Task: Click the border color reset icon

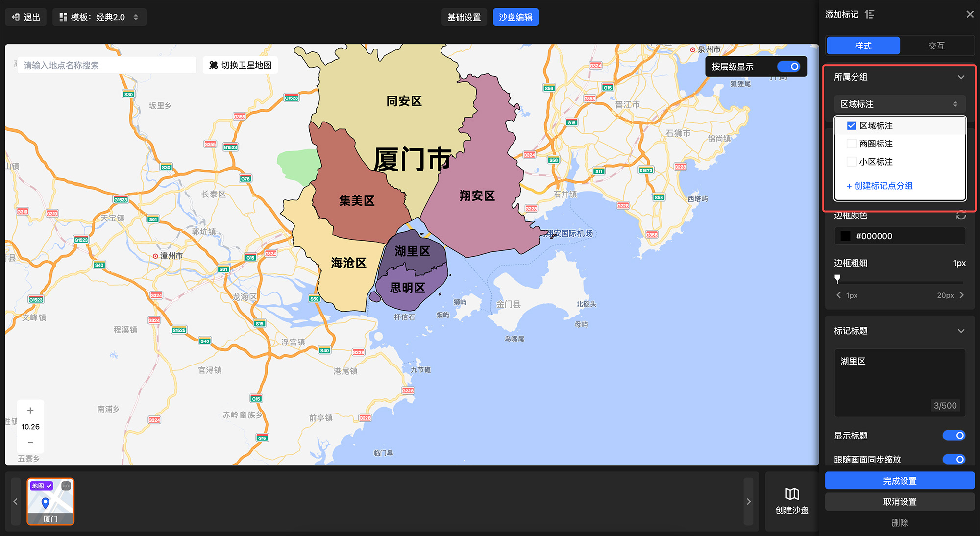Action: point(961,215)
